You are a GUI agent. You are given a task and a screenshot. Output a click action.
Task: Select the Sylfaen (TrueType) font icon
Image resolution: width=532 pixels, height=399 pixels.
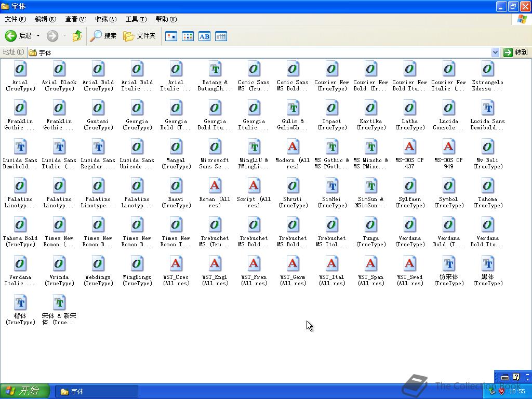(x=409, y=187)
